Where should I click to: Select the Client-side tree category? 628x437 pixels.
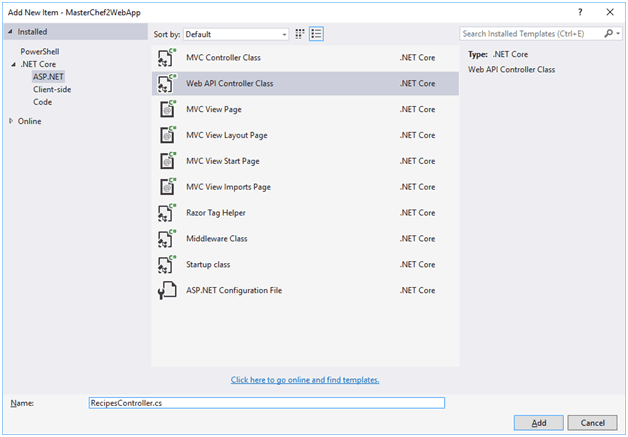(x=52, y=89)
